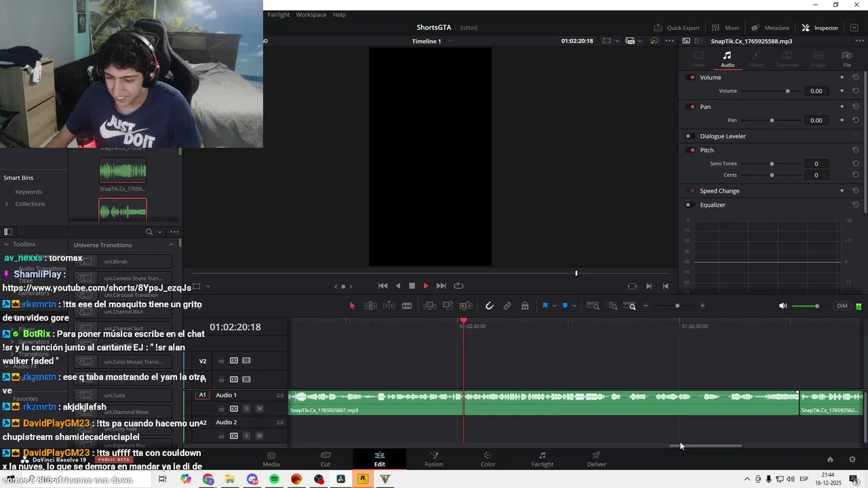
Task: Expand the top-right panel chevron button
Action: [x=854, y=28]
